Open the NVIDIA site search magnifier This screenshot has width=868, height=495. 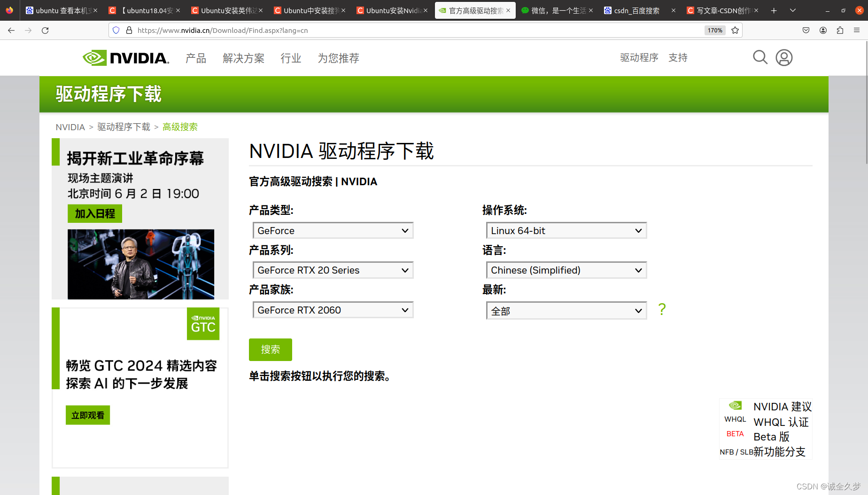(x=760, y=57)
